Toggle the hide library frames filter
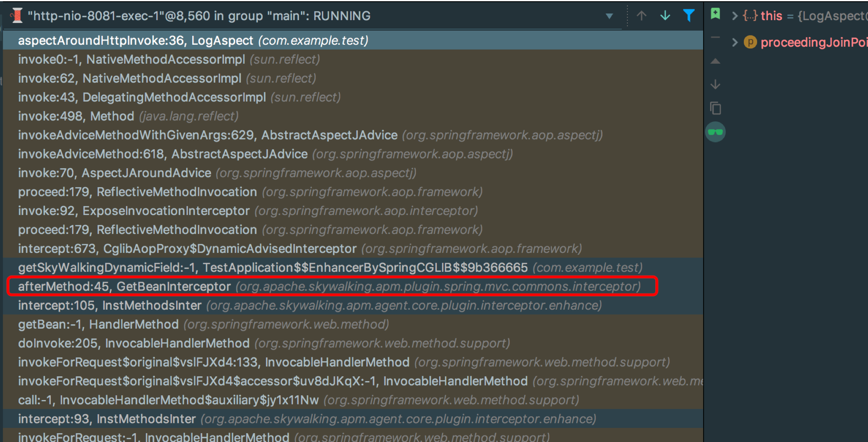Image resolution: width=868 pixels, height=442 pixels. (689, 16)
